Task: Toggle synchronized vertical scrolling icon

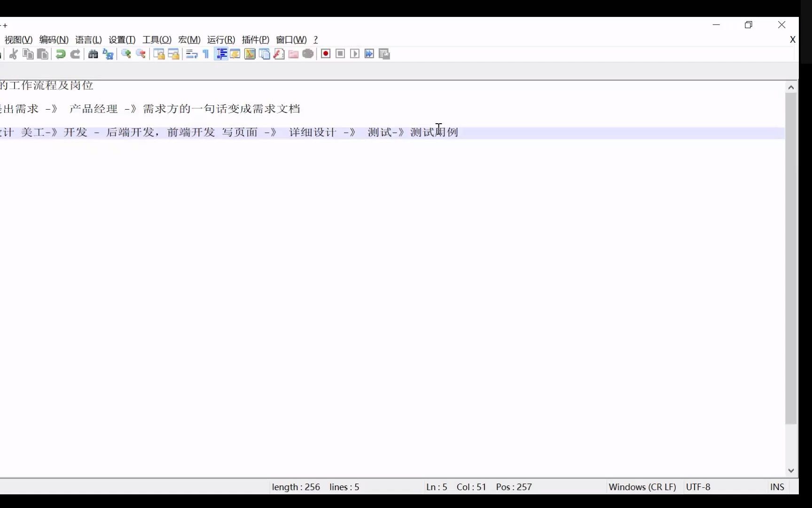Action: (159, 54)
